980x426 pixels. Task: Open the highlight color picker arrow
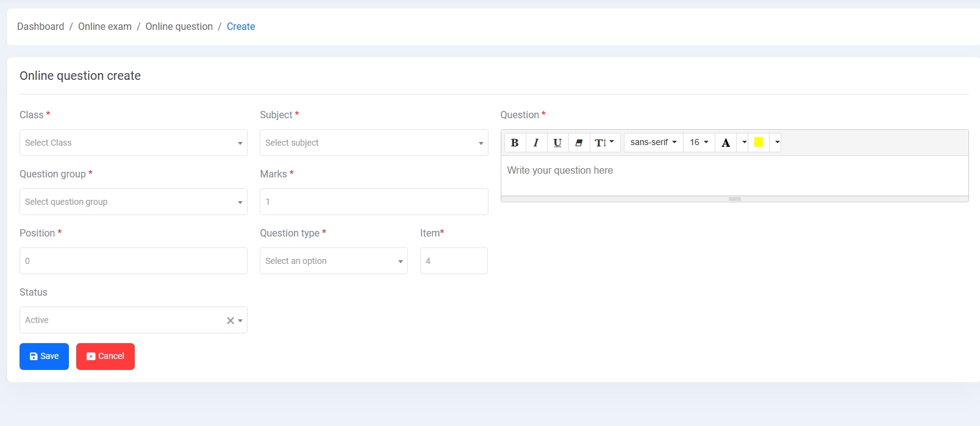[777, 143]
